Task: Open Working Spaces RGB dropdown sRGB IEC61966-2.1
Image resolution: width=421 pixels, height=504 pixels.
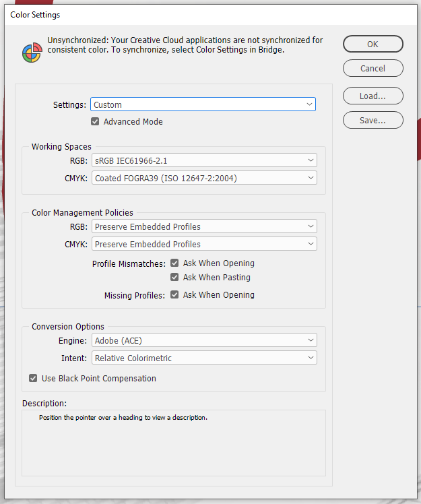Action: pyautogui.click(x=204, y=160)
